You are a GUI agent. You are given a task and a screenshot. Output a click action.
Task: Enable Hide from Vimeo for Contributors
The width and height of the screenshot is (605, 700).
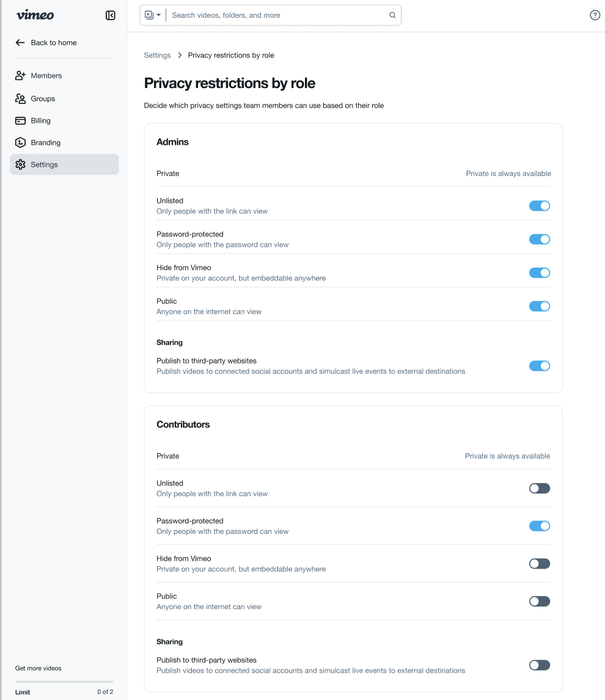click(x=540, y=563)
